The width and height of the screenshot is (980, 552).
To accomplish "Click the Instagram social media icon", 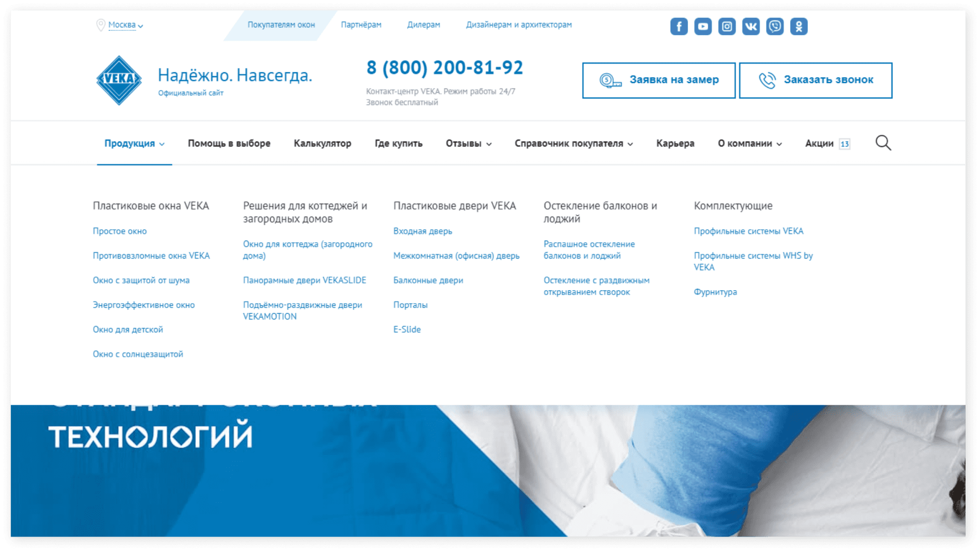I will 726,25.
